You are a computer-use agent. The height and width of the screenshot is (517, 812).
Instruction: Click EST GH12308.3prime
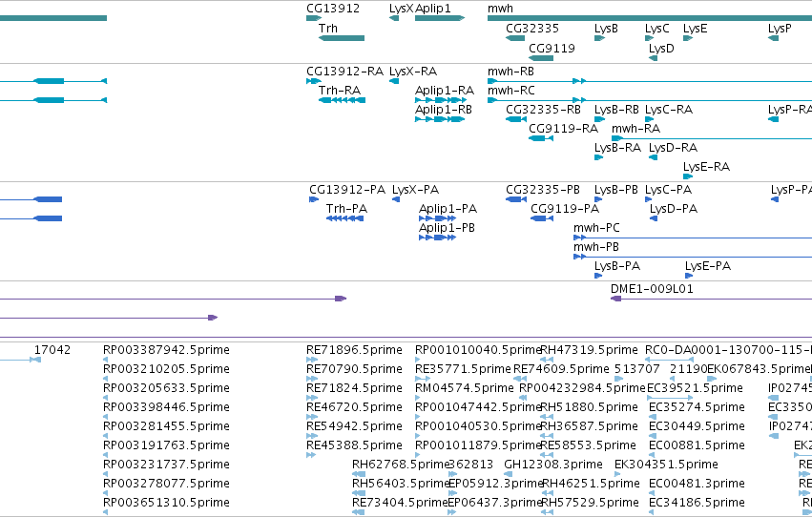click(553, 465)
